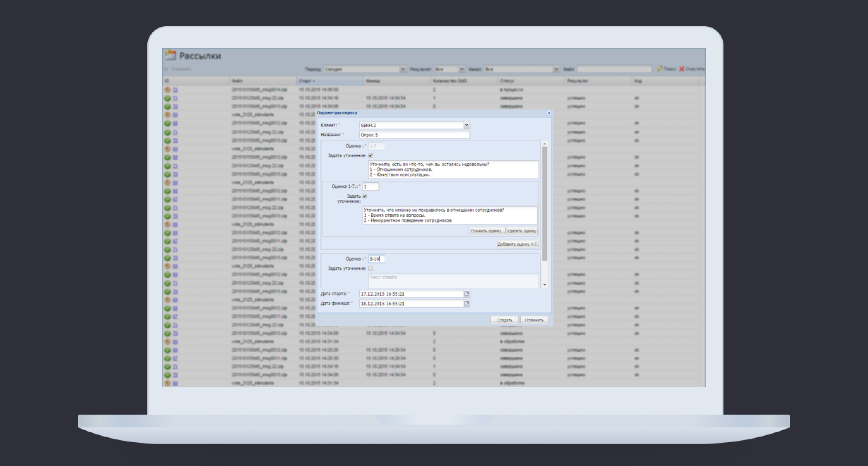This screenshot has width=868, height=466.
Task: Click the Рассылки calendar header icon
Action: click(171, 55)
